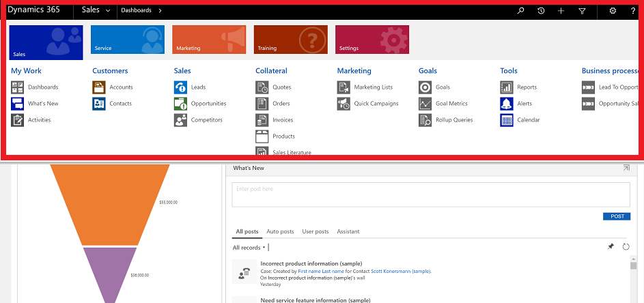This screenshot has height=303, width=644.
Task: Click the search magnifier icon in top bar
Action: pos(521,11)
